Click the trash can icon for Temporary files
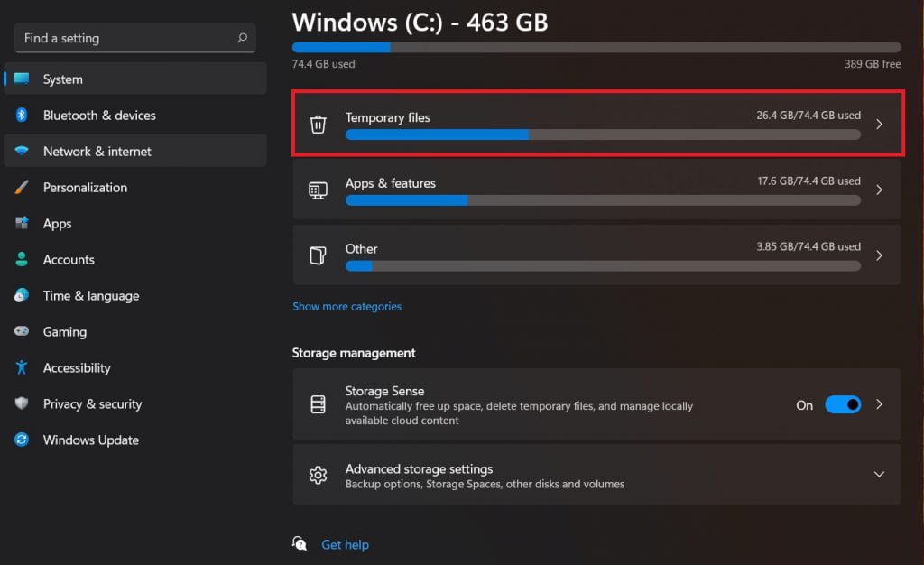Screen dimensions: 924x565 pos(319,124)
